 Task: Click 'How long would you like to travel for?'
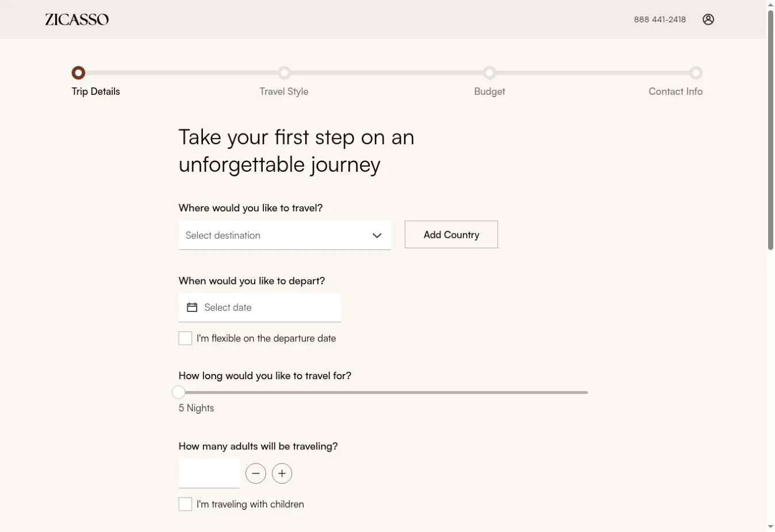[265, 376]
